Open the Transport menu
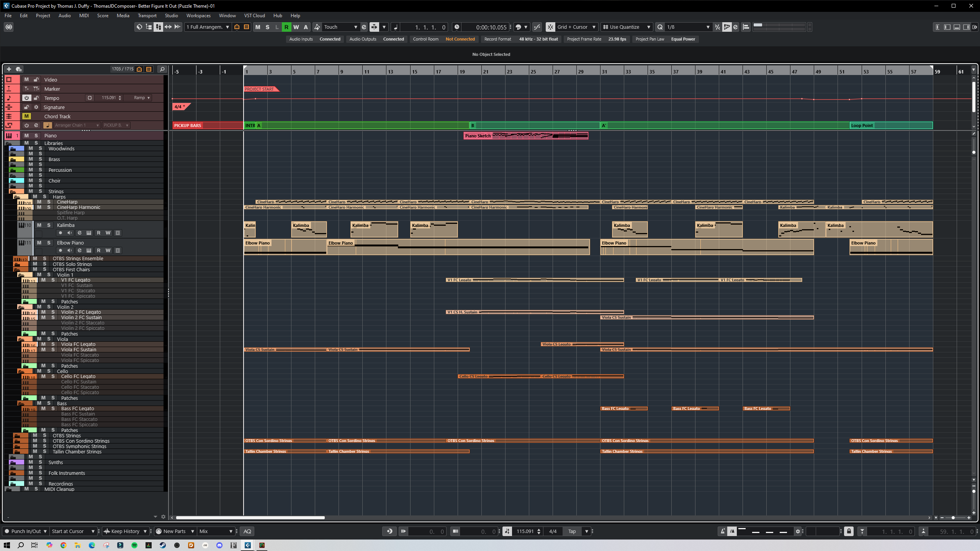Viewport: 980px width, 551px height. (147, 16)
